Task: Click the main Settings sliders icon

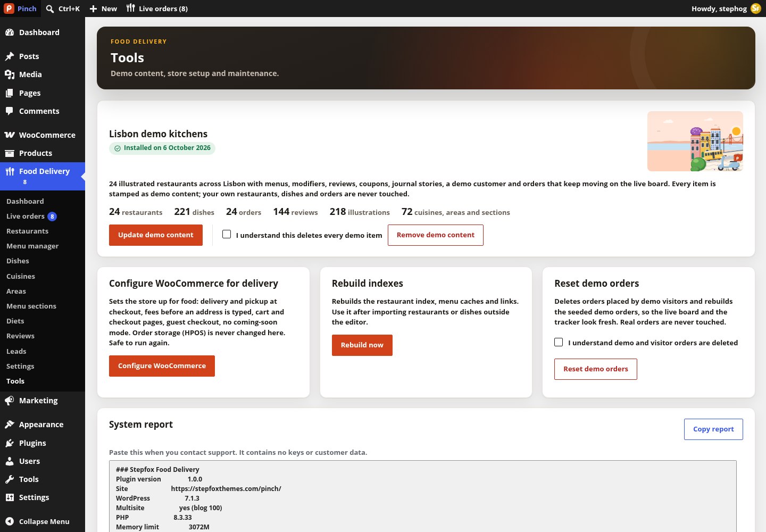Action: pyautogui.click(x=10, y=497)
